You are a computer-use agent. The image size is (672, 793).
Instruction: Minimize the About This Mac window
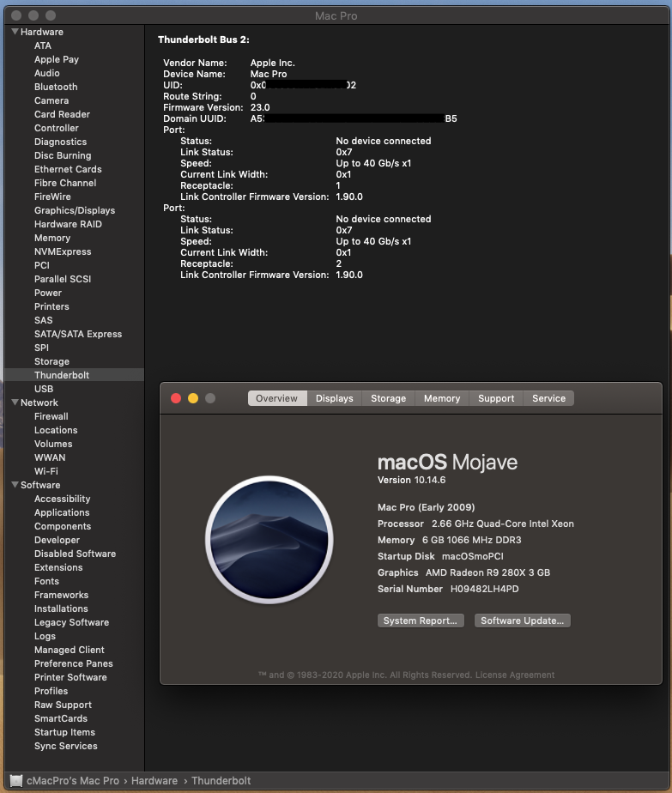(193, 398)
